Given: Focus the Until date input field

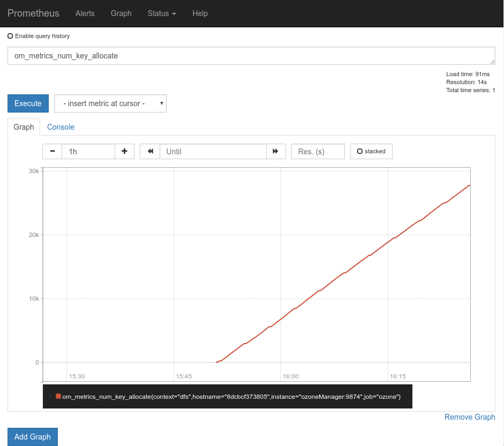Looking at the screenshot, I should tap(213, 151).
